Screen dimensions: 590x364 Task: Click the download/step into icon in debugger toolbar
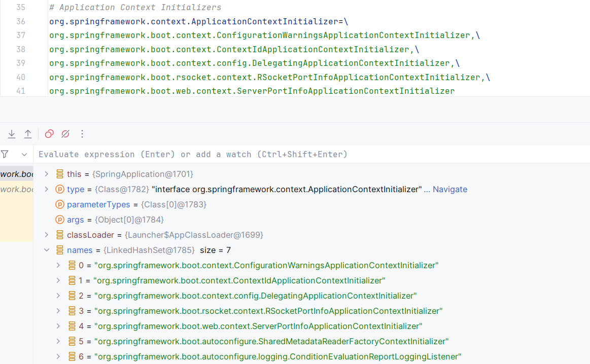[x=12, y=134]
